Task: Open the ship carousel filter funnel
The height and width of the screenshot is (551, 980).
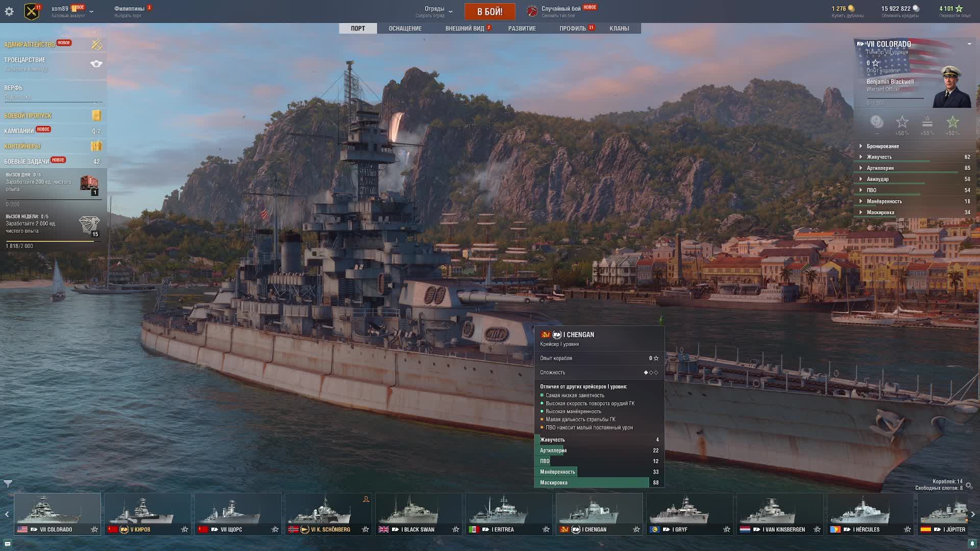Action: pyautogui.click(x=8, y=483)
